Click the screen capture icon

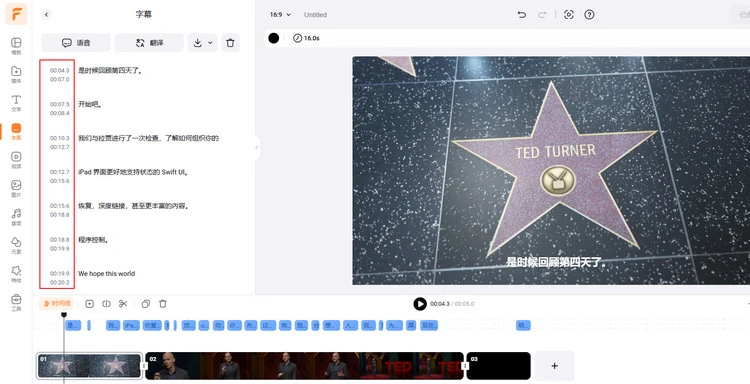pyautogui.click(x=569, y=15)
